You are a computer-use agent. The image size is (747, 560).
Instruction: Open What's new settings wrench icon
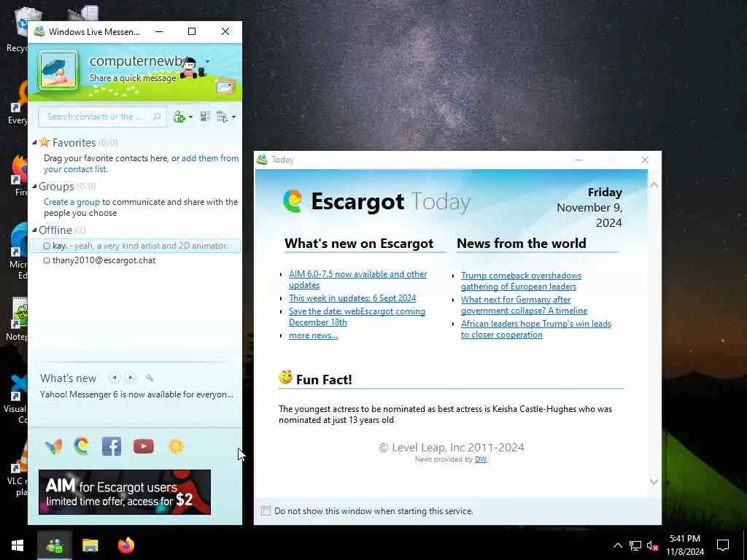coord(150,378)
